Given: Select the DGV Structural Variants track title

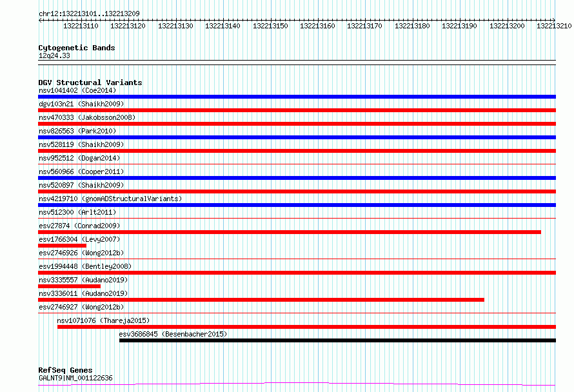Looking at the screenshot, I should coord(90,83).
